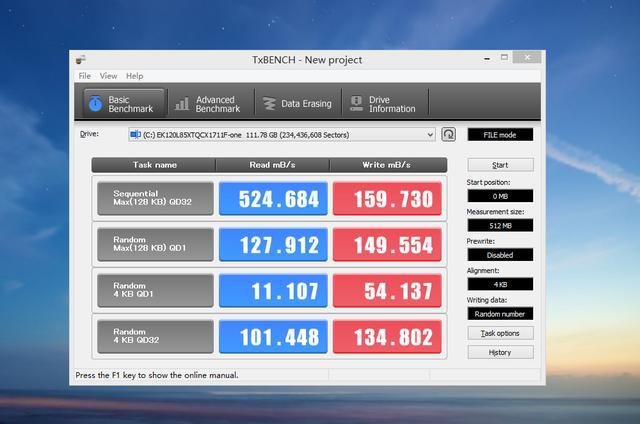Screen dimensions: 640x424
Task: Click the Write mB/s column header
Action: point(388,165)
